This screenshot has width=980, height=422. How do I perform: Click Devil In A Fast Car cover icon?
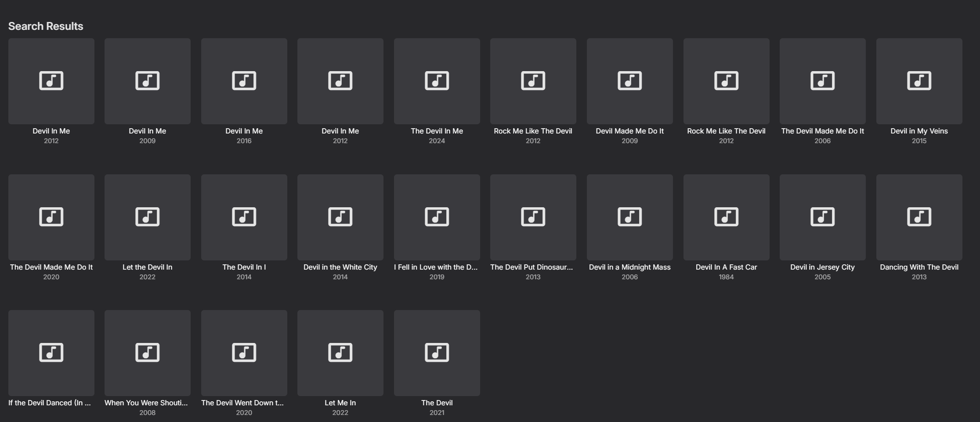point(726,217)
